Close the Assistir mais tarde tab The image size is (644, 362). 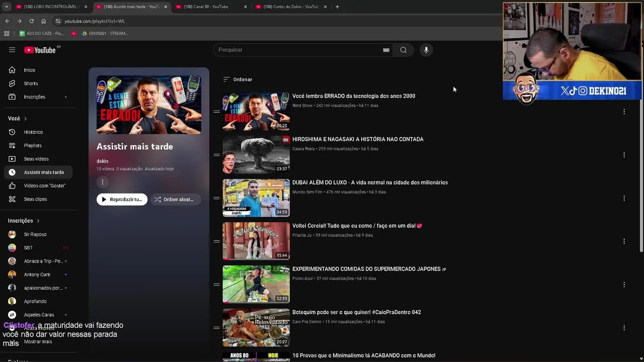point(166,7)
